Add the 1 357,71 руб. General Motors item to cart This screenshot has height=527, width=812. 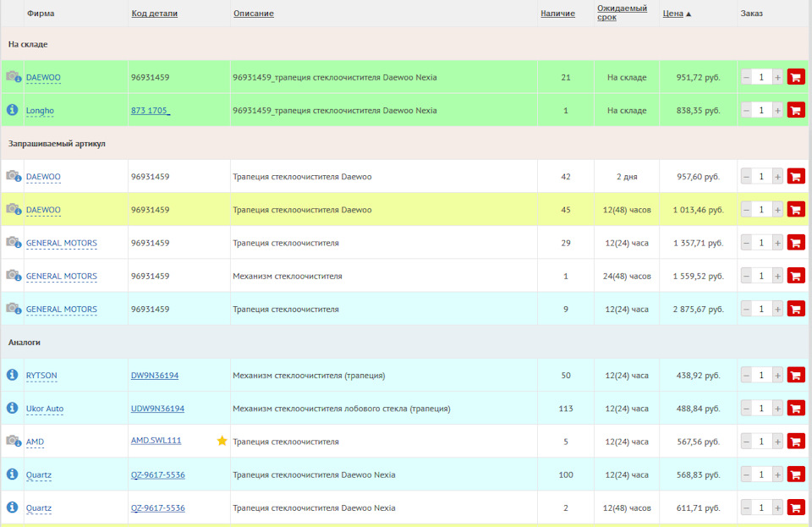[796, 243]
